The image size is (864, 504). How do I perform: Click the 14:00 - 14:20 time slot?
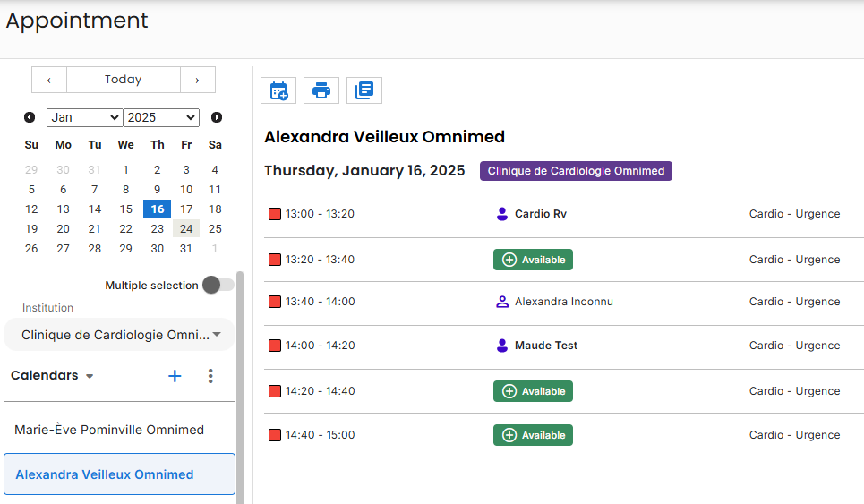(x=321, y=346)
